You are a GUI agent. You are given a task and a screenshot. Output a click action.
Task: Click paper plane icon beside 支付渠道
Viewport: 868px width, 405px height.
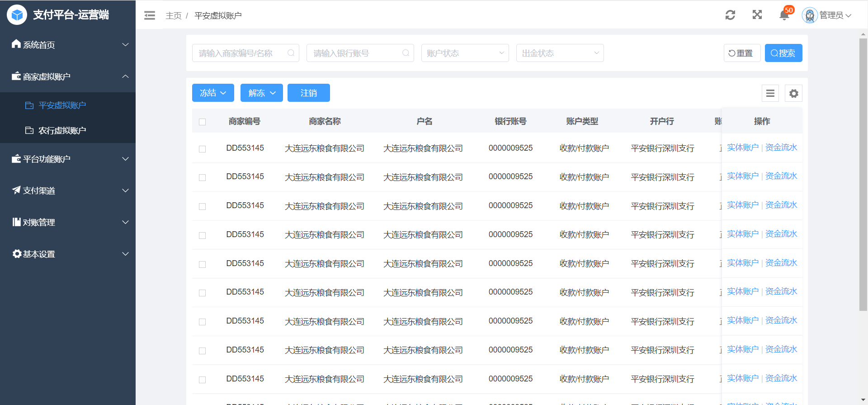pyautogui.click(x=16, y=190)
